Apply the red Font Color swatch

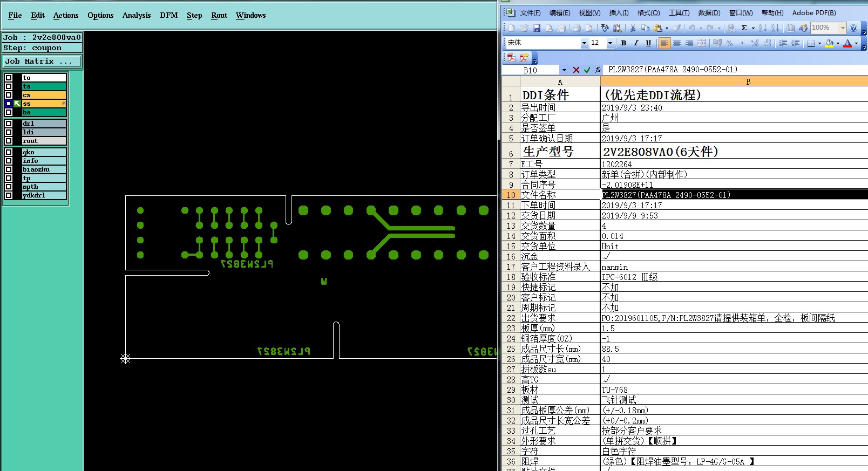(x=847, y=43)
